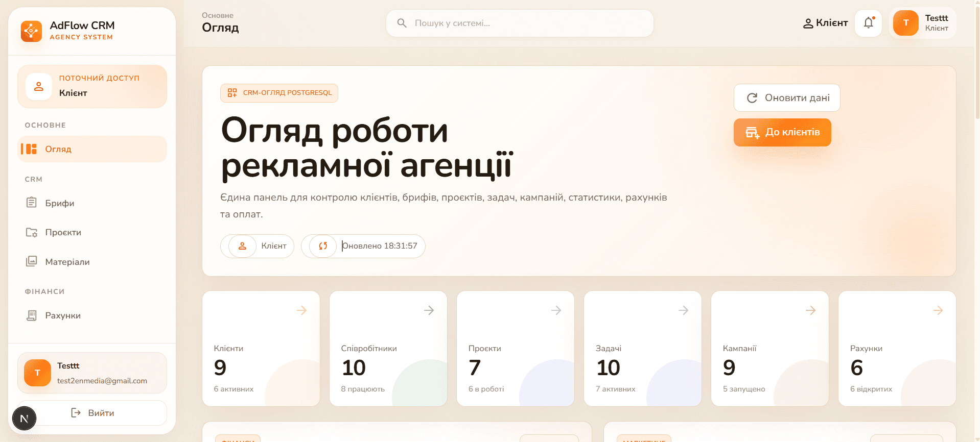
Task: Click the person icon in the Клієнт chip
Action: point(242,246)
